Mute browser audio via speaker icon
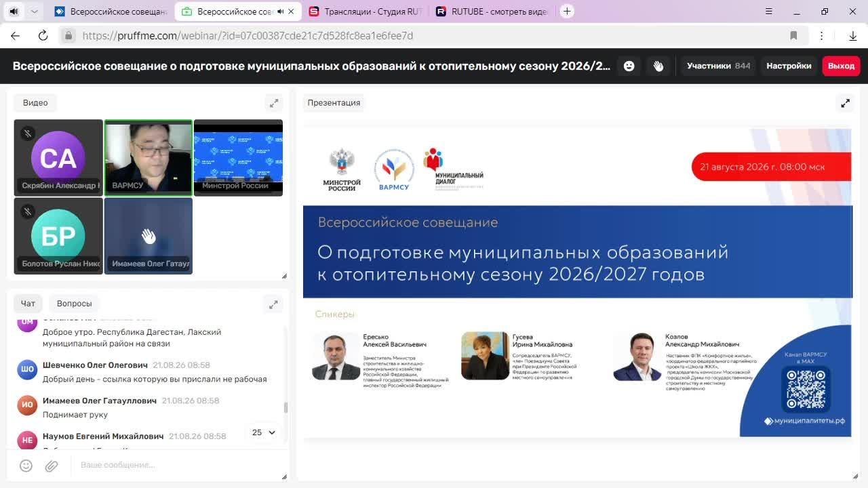The height and width of the screenshot is (488, 868). coord(14,12)
